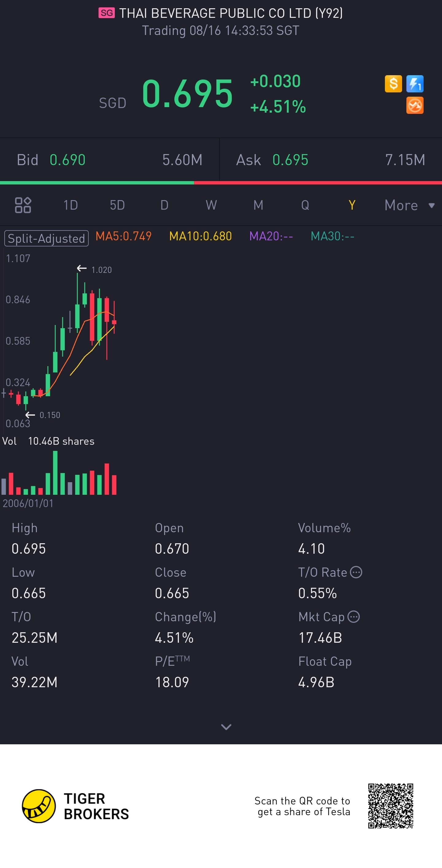
Task: Click the bid-ask ratio bar
Action: click(x=221, y=183)
